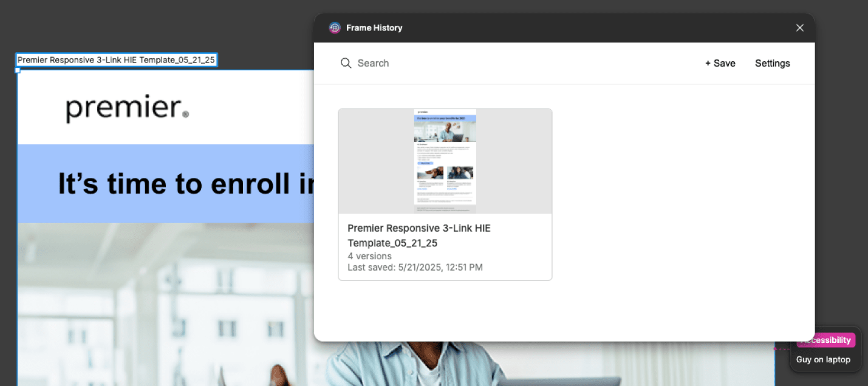Close the Frame History plugin window
Screen dimensions: 868x386
[799, 28]
